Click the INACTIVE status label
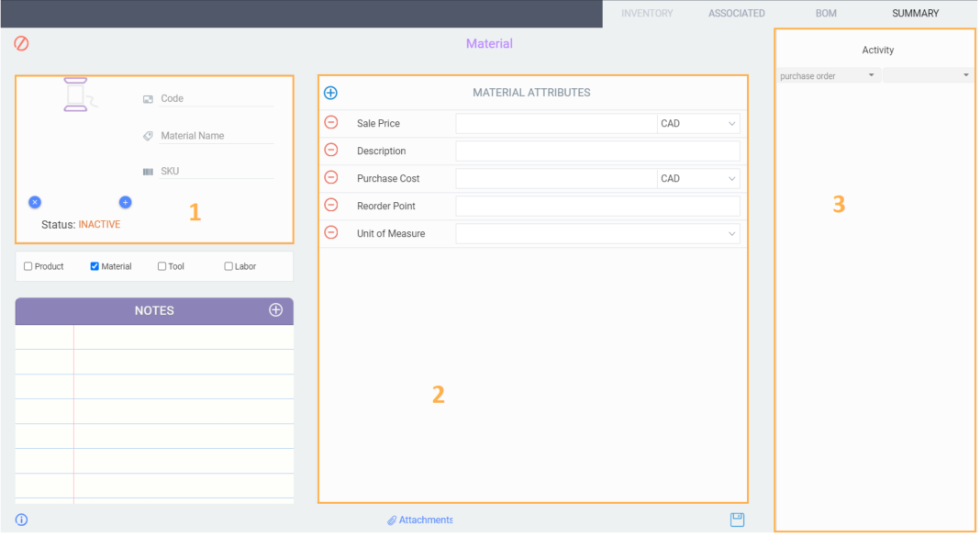The height and width of the screenshot is (537, 980). (99, 224)
